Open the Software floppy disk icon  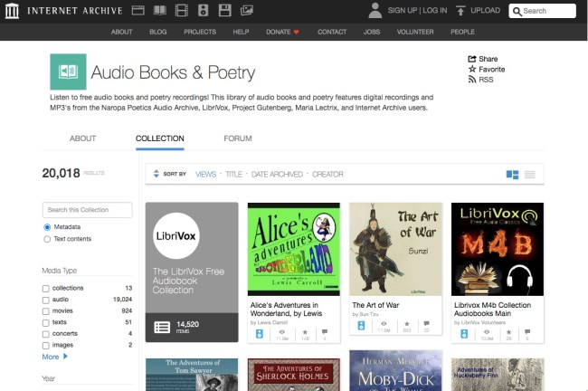tap(224, 10)
